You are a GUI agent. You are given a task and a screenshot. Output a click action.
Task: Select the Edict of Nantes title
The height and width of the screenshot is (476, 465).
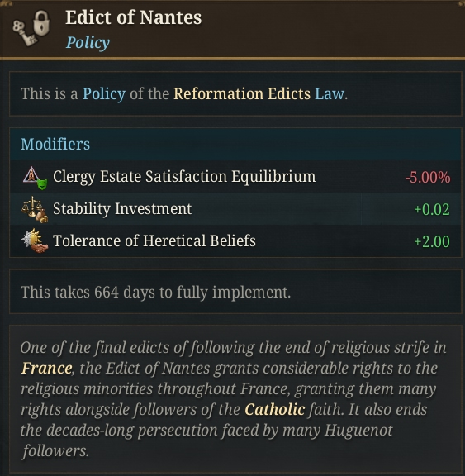coord(134,17)
